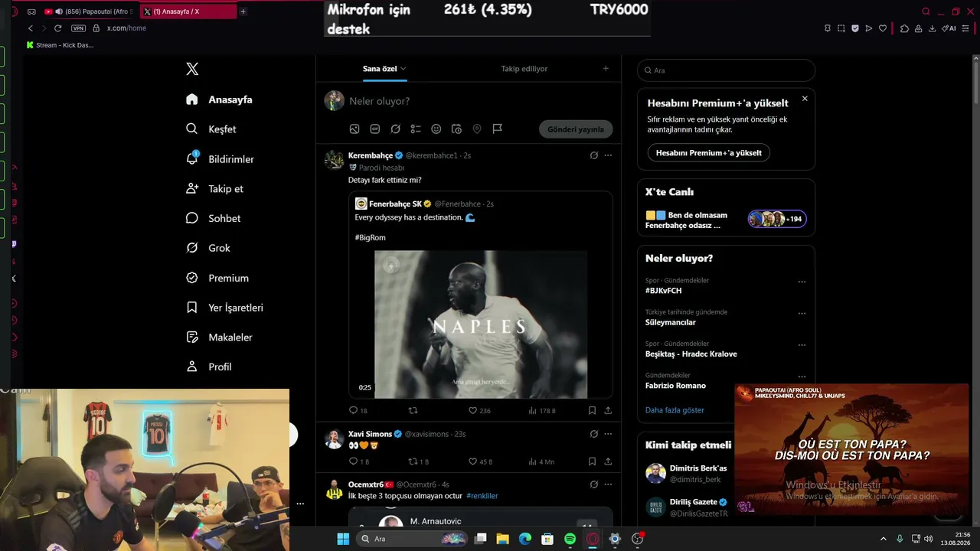Go to Anasayfa in the sidebar
980x551 pixels.
(x=219, y=99)
